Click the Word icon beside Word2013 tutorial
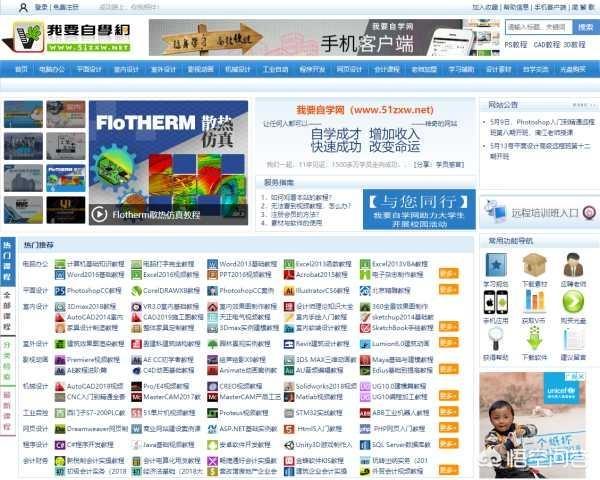 coord(212,264)
